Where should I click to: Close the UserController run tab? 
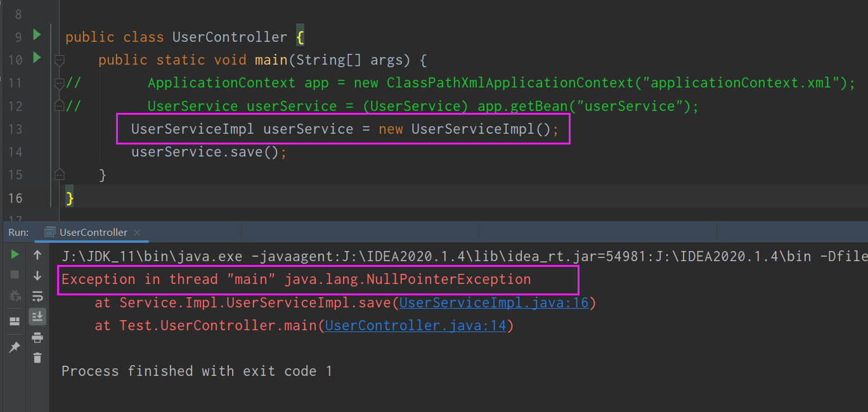[x=137, y=233]
